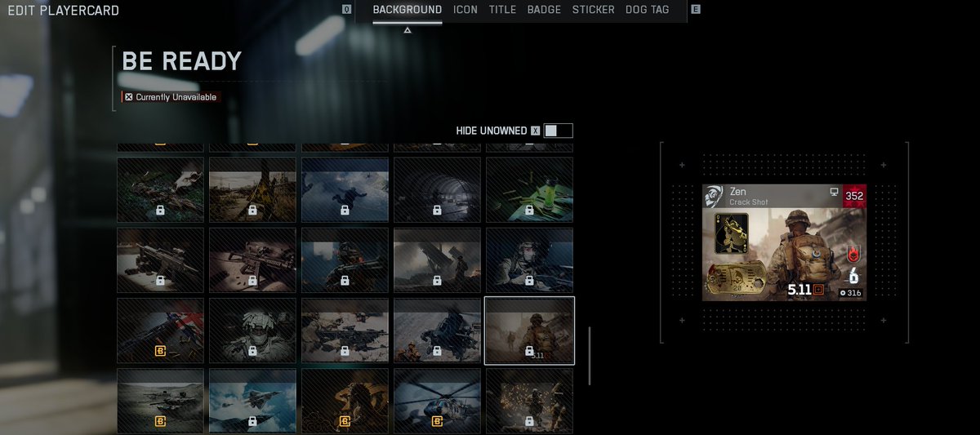Select the highlighted 5.11 soldier background
Screen dimensions: 980x435
[529, 331]
